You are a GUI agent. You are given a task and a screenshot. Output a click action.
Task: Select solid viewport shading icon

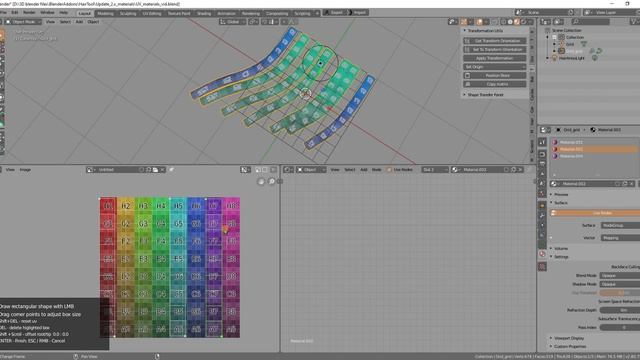pyautogui.click(x=510, y=22)
